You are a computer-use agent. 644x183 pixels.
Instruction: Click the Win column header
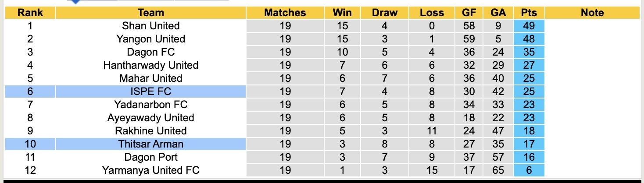click(342, 13)
